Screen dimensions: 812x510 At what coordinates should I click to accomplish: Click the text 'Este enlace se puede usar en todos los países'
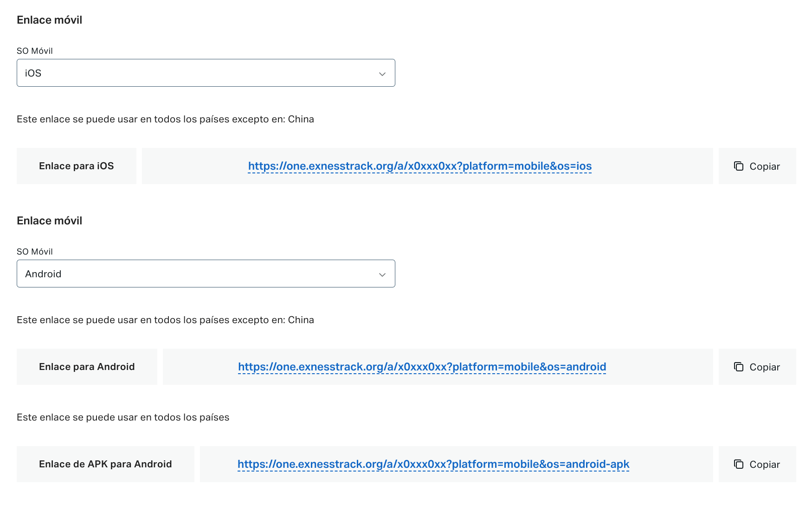123,417
